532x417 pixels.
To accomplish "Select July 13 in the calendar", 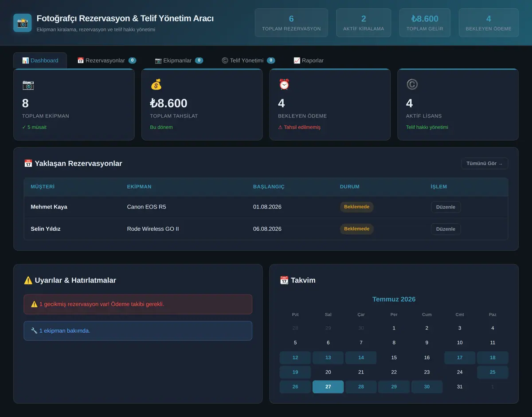I will tap(328, 358).
